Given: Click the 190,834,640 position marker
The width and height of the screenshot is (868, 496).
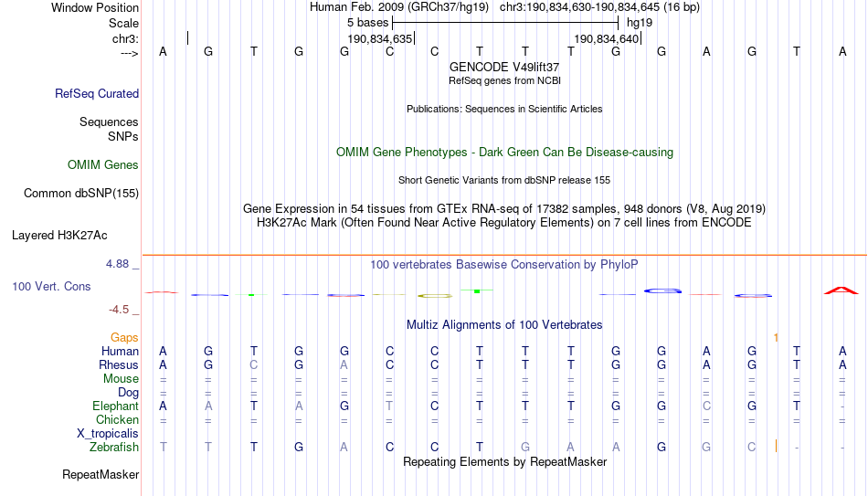Looking at the screenshot, I should [608, 38].
